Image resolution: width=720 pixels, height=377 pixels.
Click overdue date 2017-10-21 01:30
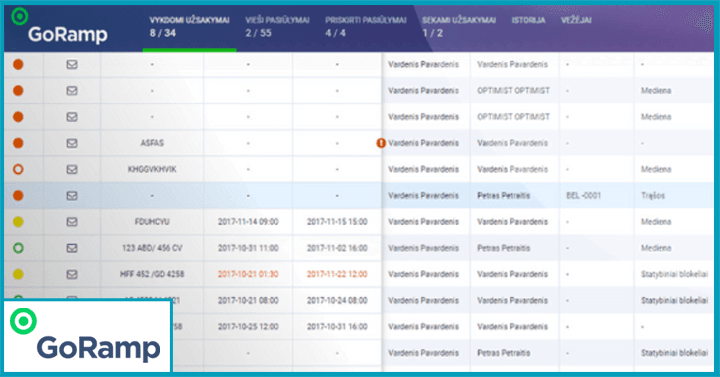pyautogui.click(x=248, y=274)
